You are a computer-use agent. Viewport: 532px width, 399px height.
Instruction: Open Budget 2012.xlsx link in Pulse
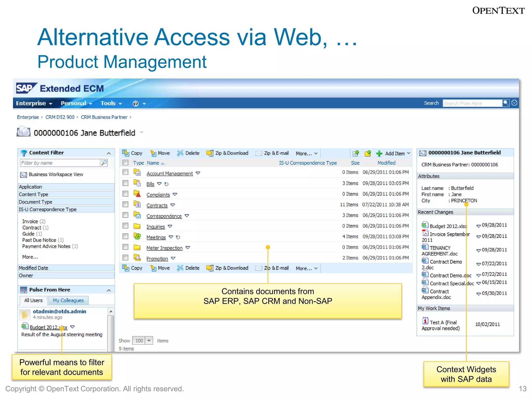point(48,327)
